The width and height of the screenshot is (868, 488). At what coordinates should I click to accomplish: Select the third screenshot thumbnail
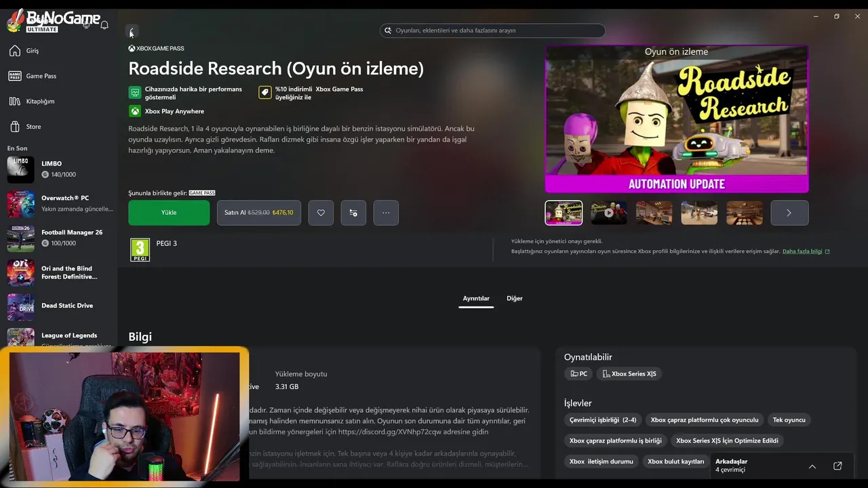coord(654,213)
